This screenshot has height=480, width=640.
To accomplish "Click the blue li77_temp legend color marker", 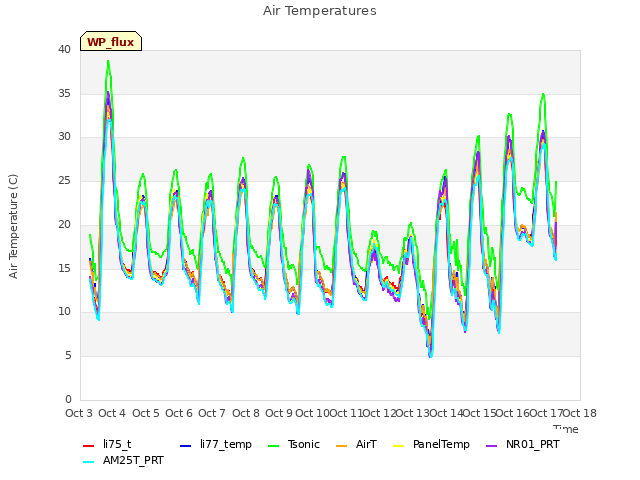I will (186, 445).
